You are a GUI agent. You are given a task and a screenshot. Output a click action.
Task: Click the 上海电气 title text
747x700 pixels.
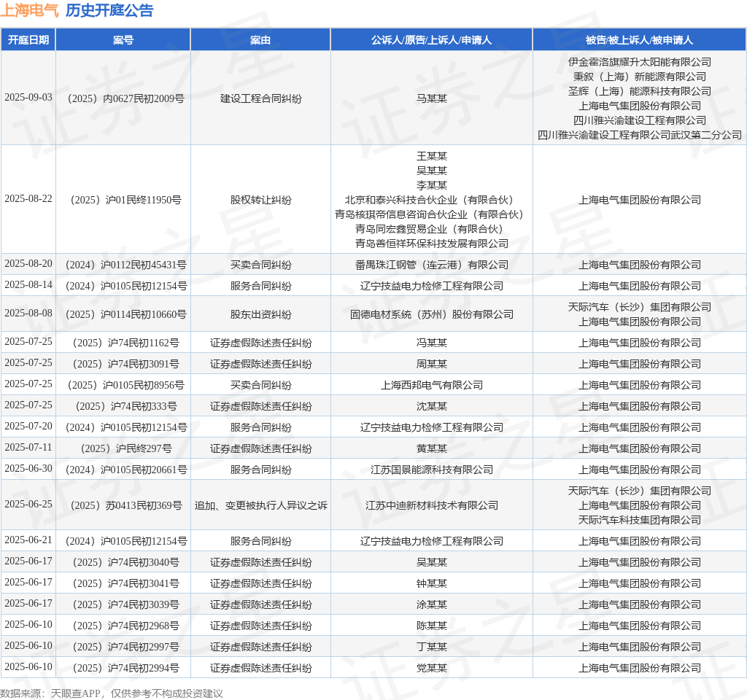(x=29, y=10)
